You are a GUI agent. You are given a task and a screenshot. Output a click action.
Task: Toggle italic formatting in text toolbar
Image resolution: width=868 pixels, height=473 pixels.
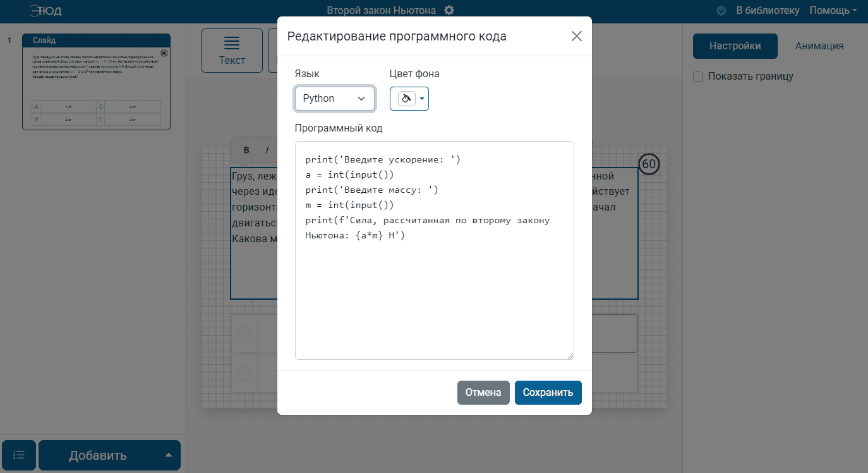coord(267,150)
